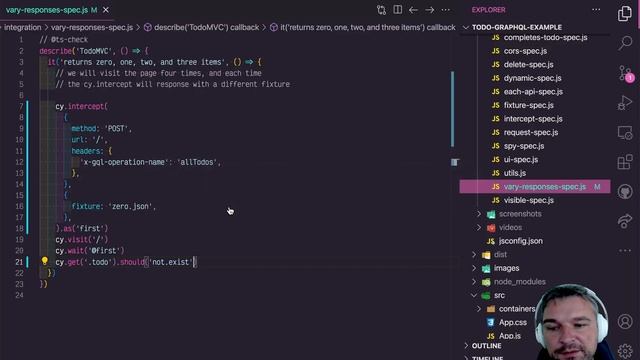Open App.css file
This screenshot has width=640, height=360.
click(513, 322)
